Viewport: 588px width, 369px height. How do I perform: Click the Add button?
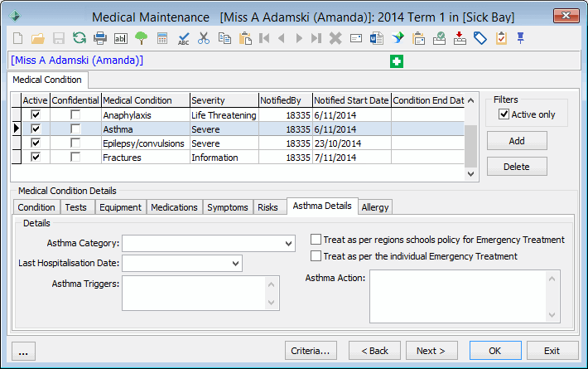(517, 141)
